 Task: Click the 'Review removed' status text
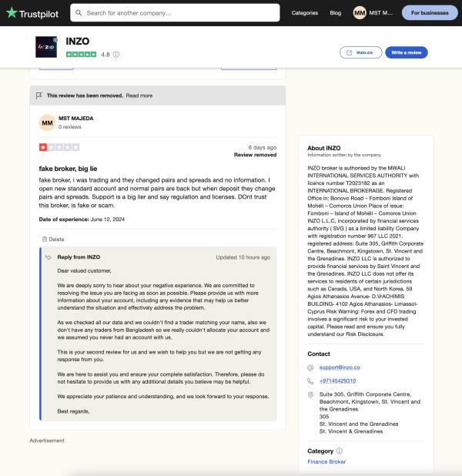(x=255, y=155)
